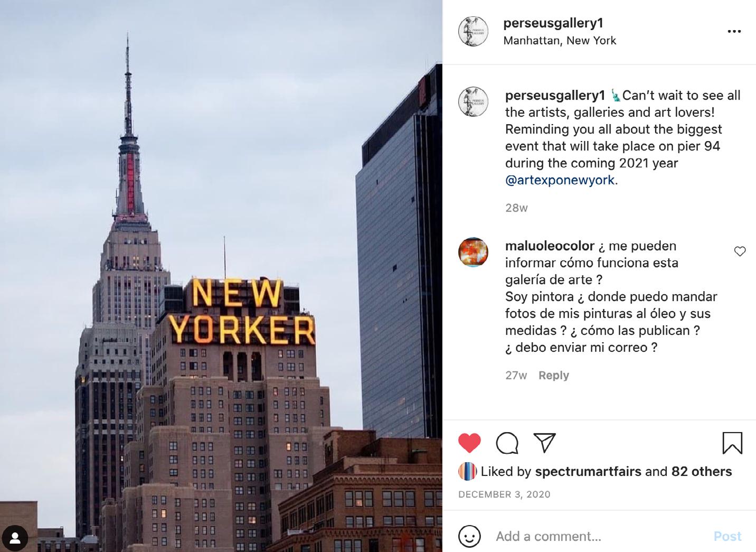Open emoji picker smiley icon
The height and width of the screenshot is (552, 756).
pos(469,536)
